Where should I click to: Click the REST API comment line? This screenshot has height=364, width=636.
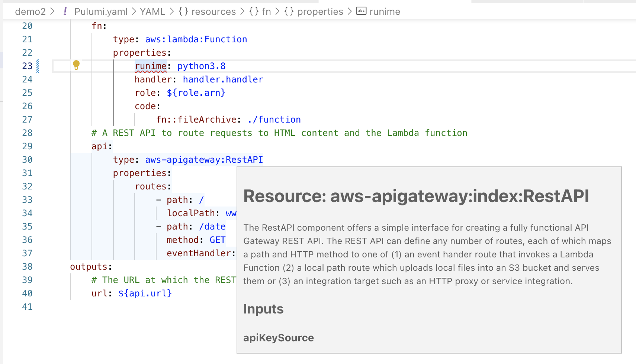pyautogui.click(x=279, y=133)
